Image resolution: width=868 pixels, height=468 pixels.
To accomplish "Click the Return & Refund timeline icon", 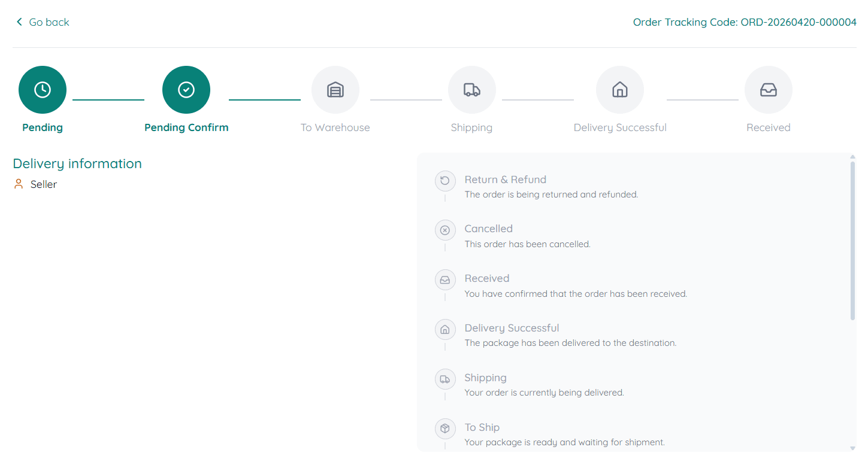I will point(445,181).
